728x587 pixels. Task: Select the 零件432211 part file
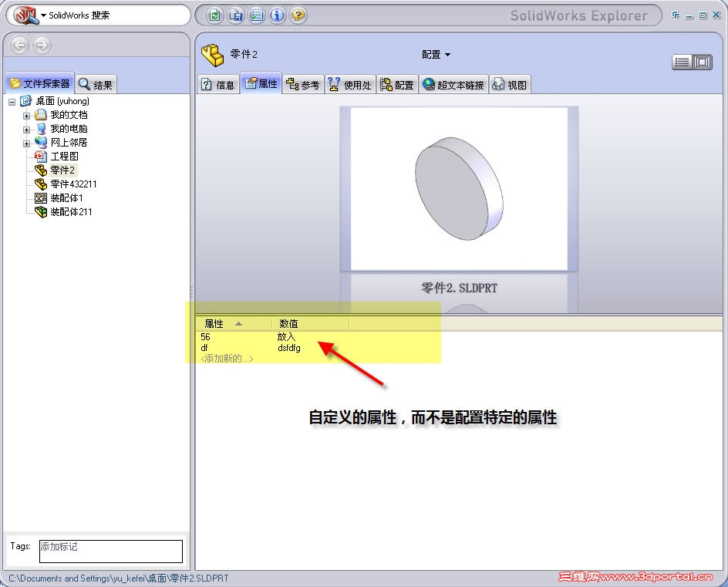[x=73, y=184]
